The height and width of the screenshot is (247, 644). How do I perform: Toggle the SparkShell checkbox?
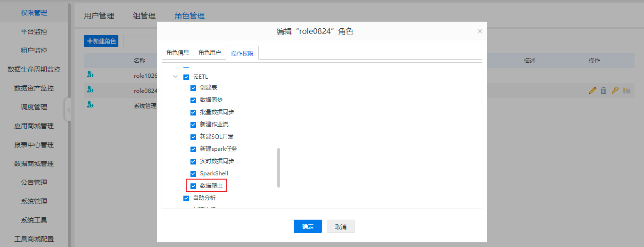pyautogui.click(x=193, y=173)
